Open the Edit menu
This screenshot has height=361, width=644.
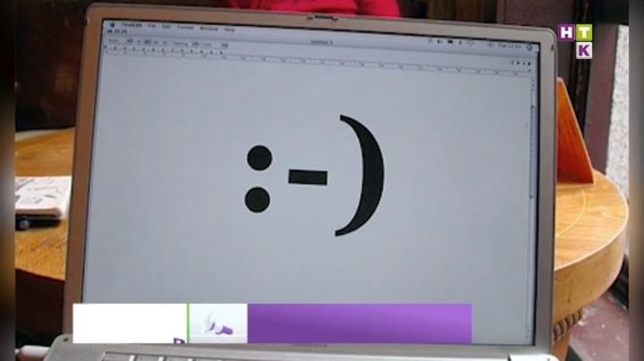(x=166, y=28)
